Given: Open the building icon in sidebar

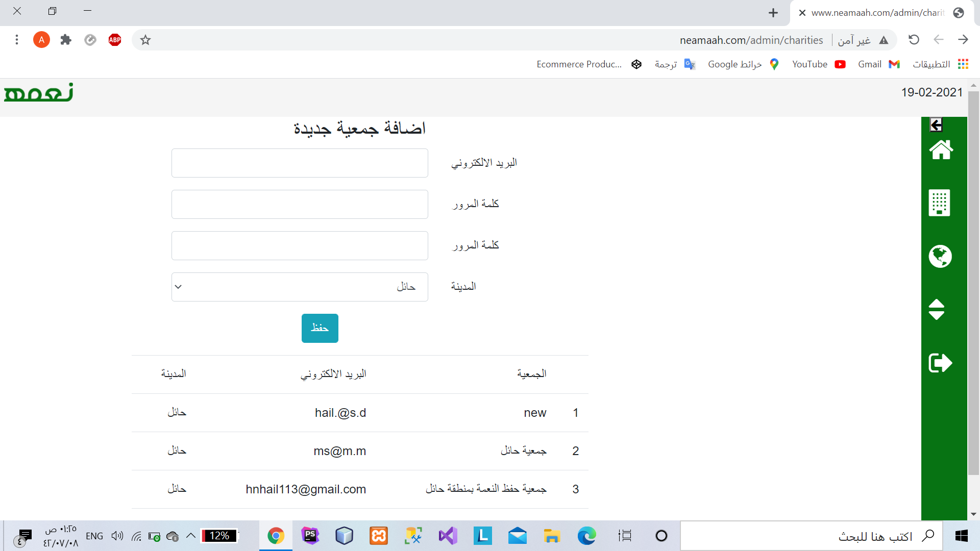Looking at the screenshot, I should click(939, 203).
